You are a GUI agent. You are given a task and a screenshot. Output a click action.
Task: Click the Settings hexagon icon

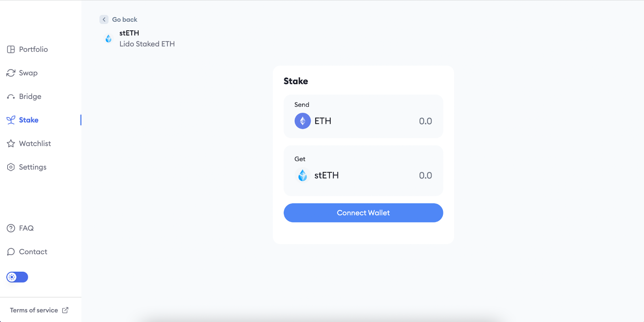pyautogui.click(x=11, y=167)
